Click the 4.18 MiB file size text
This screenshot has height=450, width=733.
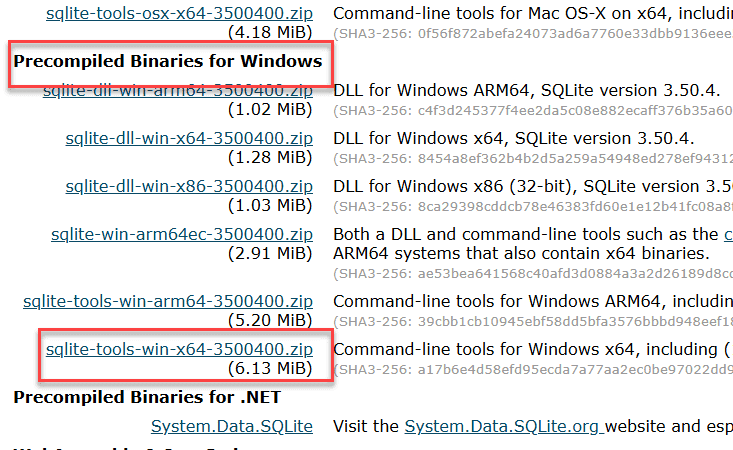(270, 34)
